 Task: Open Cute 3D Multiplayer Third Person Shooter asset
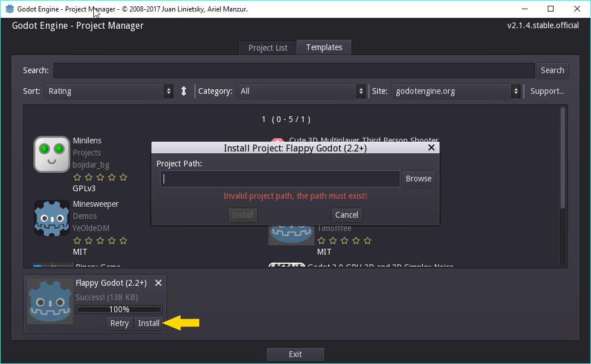pyautogui.click(x=363, y=139)
